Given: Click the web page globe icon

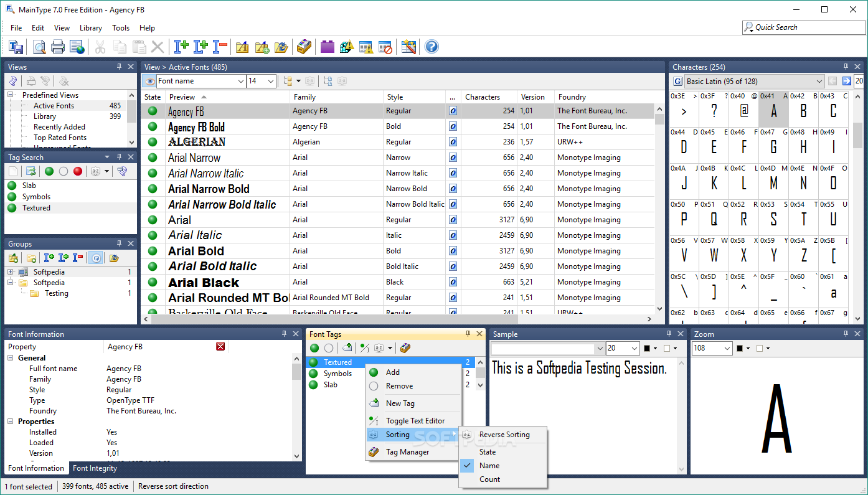Looking at the screenshot, I should (x=77, y=47).
